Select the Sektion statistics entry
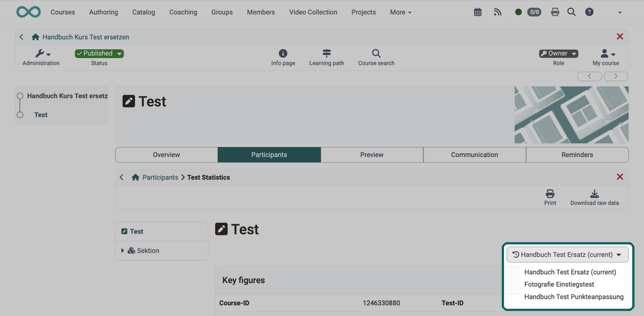Viewport: 644px width, 316px height. tap(148, 251)
